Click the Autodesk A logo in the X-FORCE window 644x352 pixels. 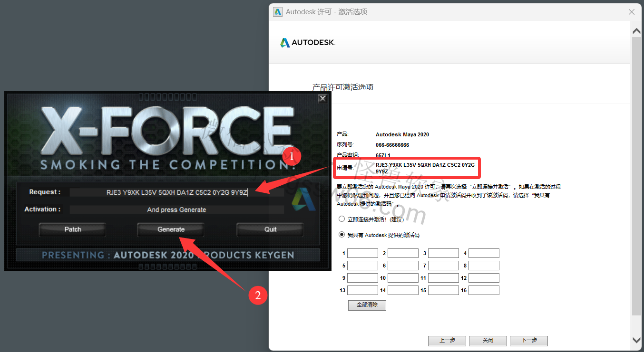pos(304,199)
